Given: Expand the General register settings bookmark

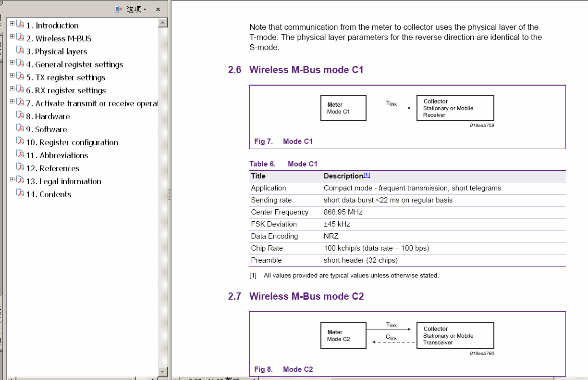Looking at the screenshot, I should [x=12, y=63].
